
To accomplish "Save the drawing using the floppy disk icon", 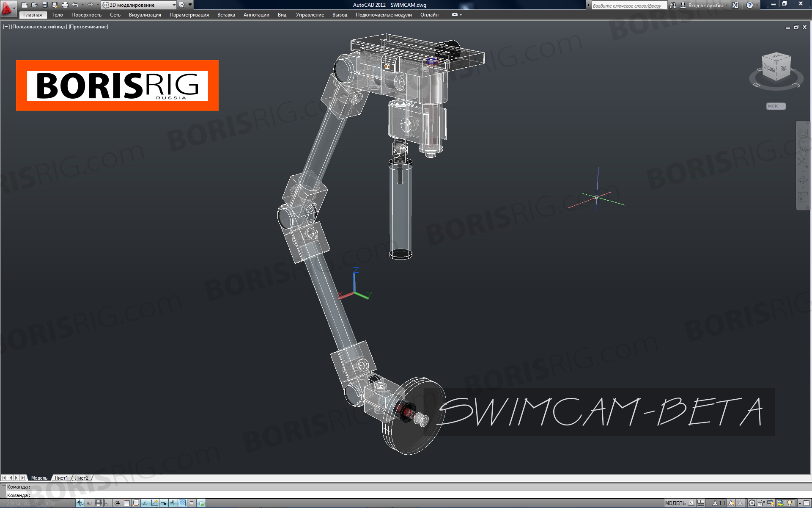I will point(45,5).
